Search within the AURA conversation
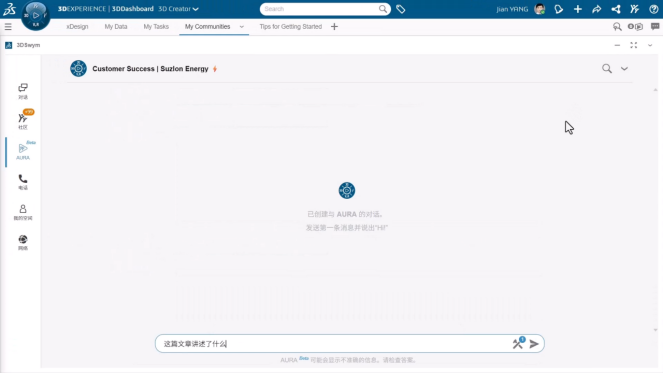This screenshot has height=373, width=664. 607,69
